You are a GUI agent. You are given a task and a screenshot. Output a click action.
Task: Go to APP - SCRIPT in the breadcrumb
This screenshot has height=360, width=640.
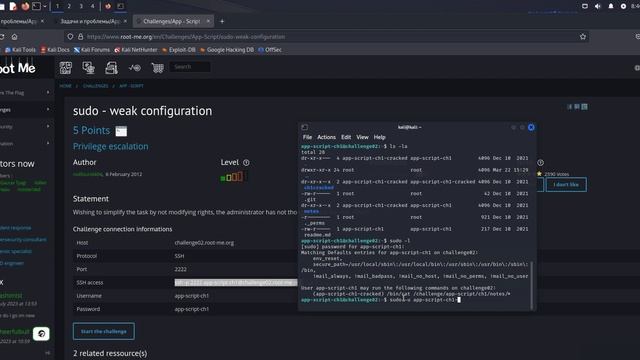(x=131, y=86)
